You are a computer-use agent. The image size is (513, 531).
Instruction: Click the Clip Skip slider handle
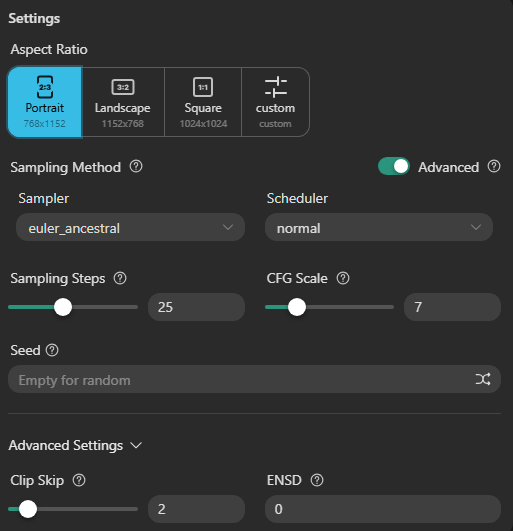pos(28,509)
